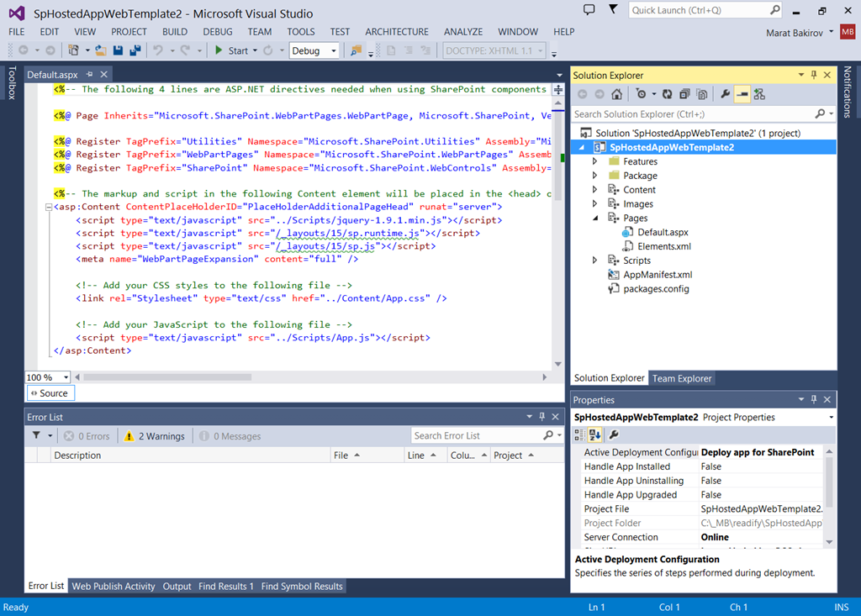Screen dimensions: 861x616
Task: Toggle Preview Selected Items in Solution Explorer
Action: tap(742, 94)
